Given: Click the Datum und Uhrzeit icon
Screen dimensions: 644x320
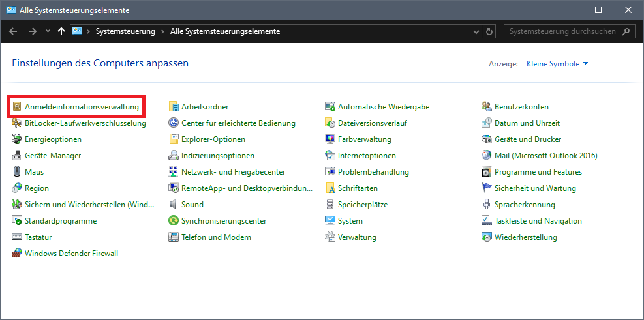Looking at the screenshot, I should coord(487,123).
